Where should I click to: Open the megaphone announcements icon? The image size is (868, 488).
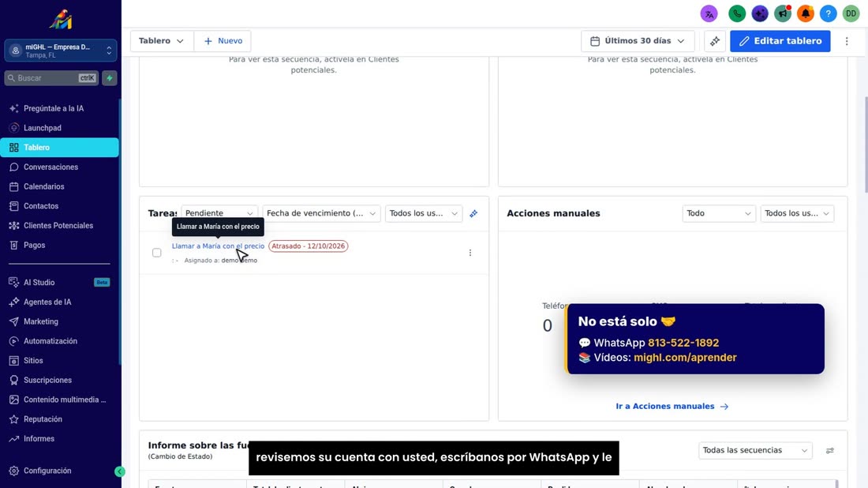pyautogui.click(x=782, y=13)
